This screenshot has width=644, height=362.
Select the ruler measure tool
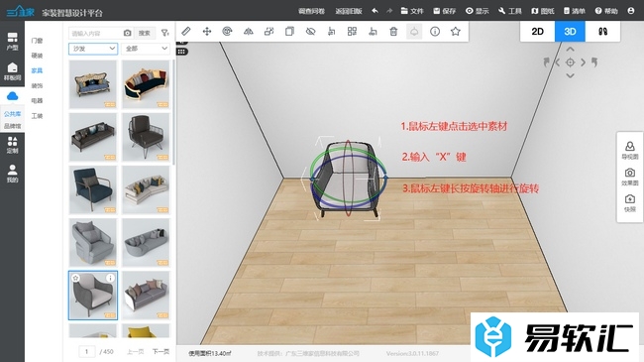(x=186, y=32)
